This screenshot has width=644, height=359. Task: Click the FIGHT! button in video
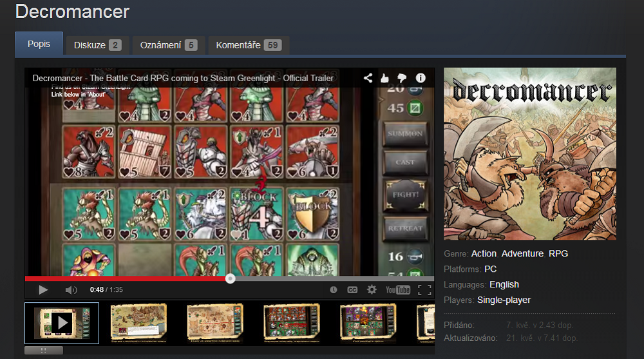(405, 195)
